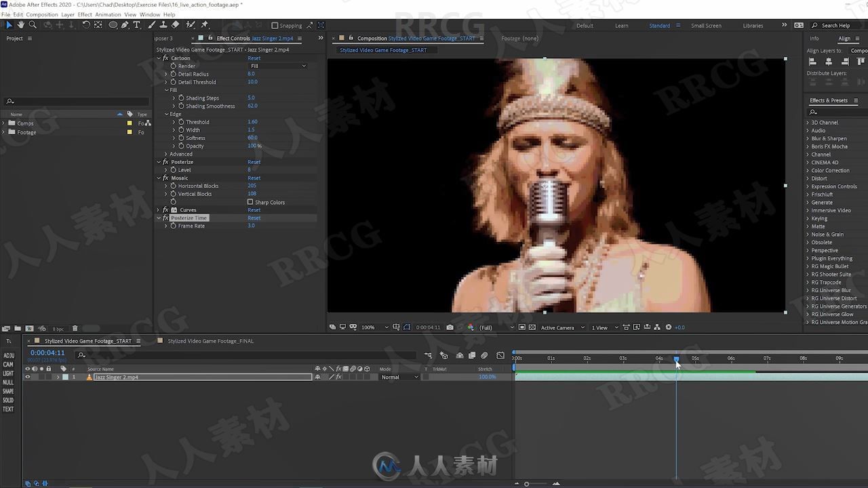The image size is (868, 488).
Task: Select the Hand tool
Action: tap(20, 25)
